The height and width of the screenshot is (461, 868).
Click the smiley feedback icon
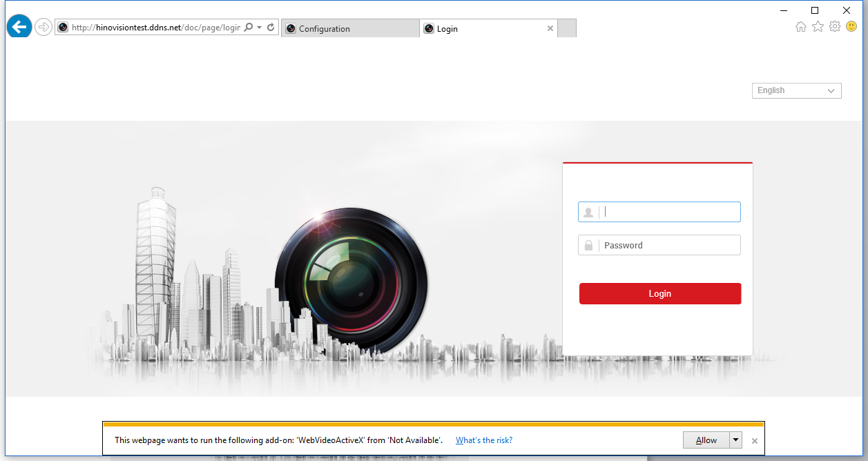(851, 27)
